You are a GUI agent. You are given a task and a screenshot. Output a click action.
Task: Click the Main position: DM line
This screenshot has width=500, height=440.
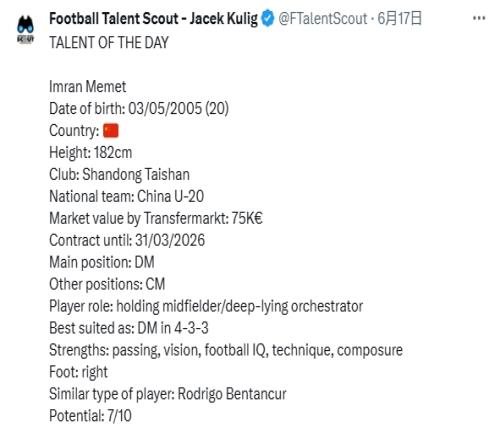[x=102, y=262]
